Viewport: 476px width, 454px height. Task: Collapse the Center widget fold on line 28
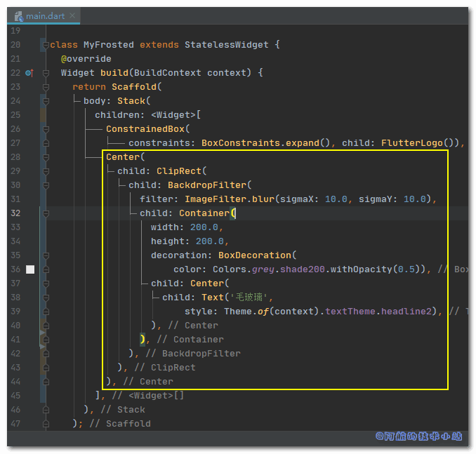[44, 157]
